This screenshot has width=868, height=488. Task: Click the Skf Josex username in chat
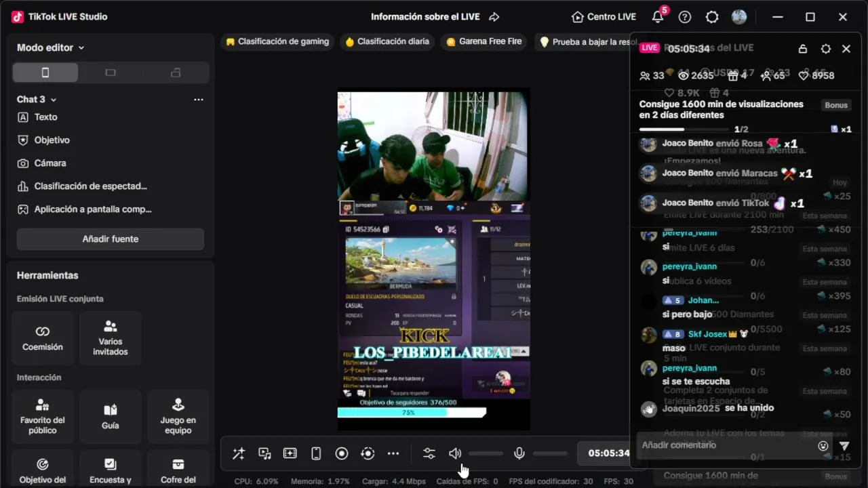(708, 334)
